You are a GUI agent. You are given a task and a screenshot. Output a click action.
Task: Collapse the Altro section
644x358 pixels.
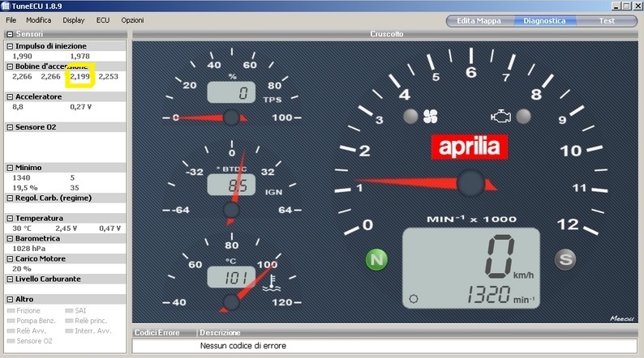coord(10,300)
